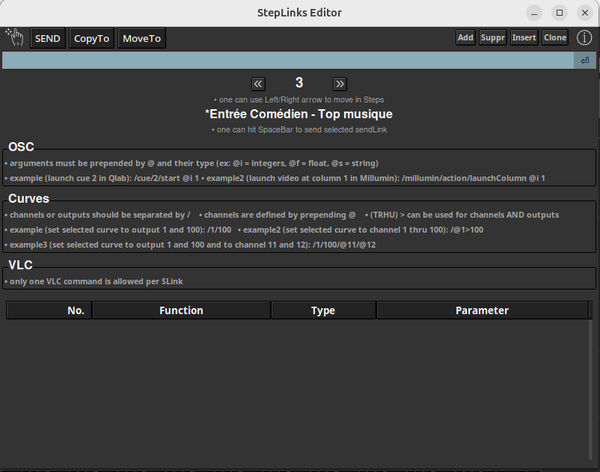
Task: Click the return arrow icon beside the input bar
Action: [584, 61]
